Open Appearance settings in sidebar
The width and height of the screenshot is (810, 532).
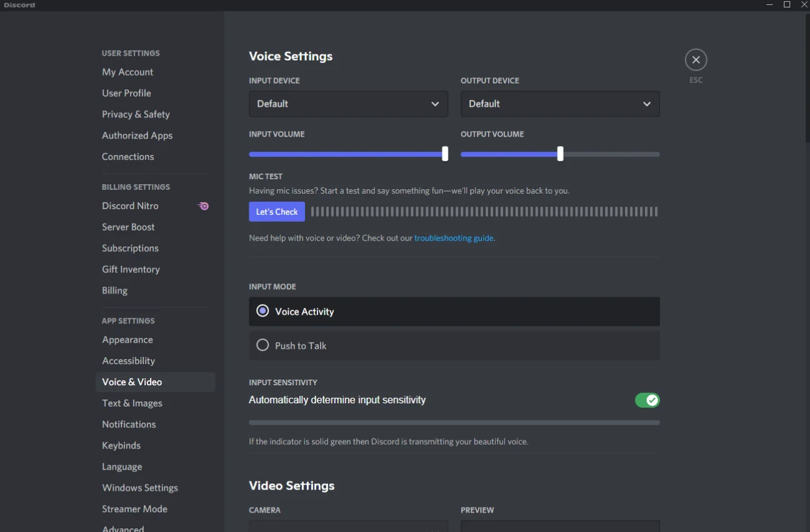[127, 340]
